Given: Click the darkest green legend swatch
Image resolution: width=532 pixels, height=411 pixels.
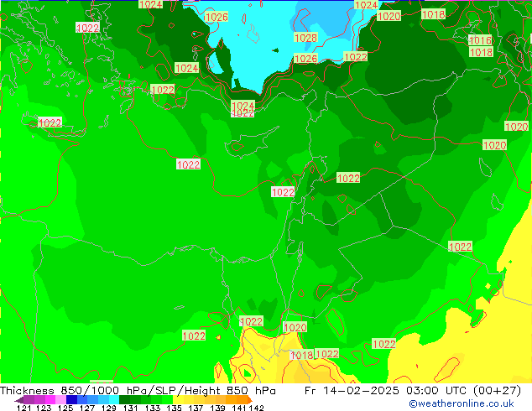Looking at the screenshot, I should [124, 400].
